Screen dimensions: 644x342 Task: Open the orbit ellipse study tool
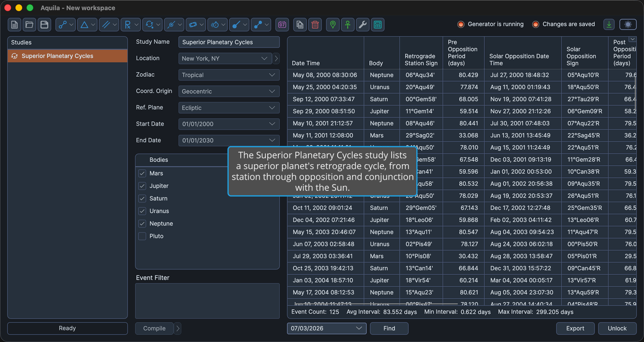196,25
